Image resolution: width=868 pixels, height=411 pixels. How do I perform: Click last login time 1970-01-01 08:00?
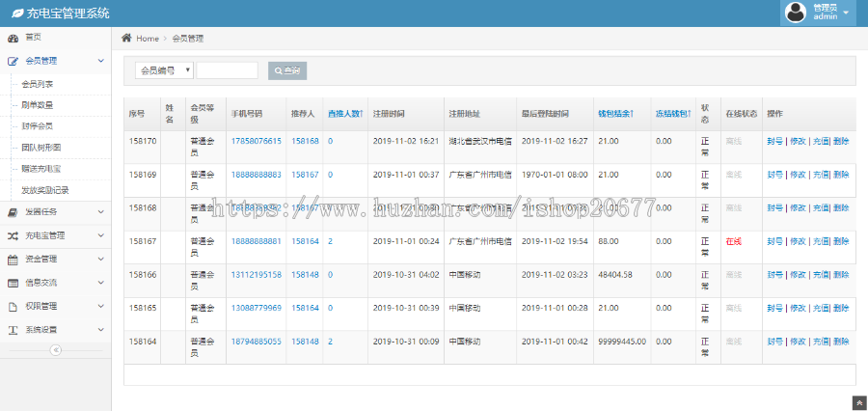pyautogui.click(x=555, y=175)
